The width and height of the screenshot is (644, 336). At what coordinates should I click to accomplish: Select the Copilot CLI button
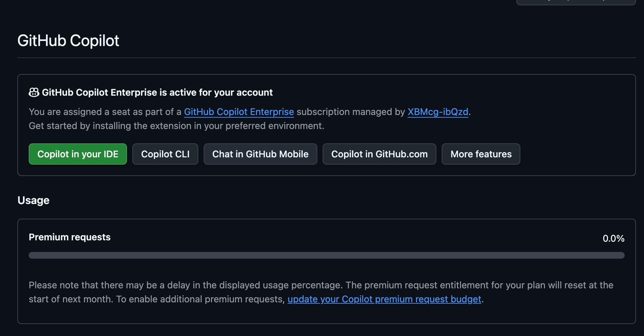[x=165, y=154]
